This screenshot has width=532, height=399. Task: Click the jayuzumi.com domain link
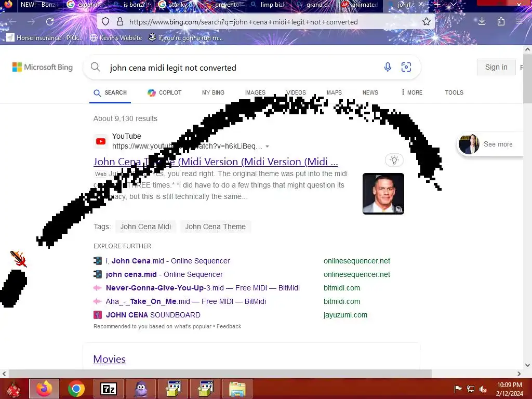coord(345,315)
